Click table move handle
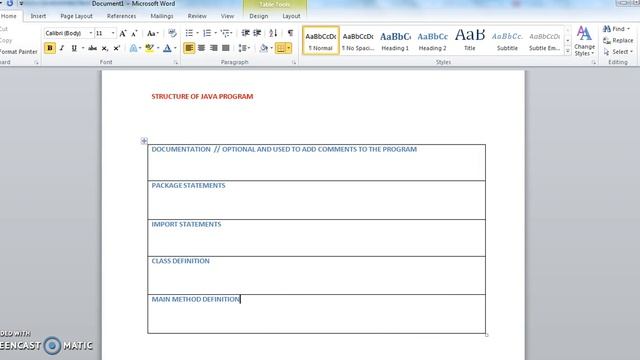640x360 pixels. 144,141
